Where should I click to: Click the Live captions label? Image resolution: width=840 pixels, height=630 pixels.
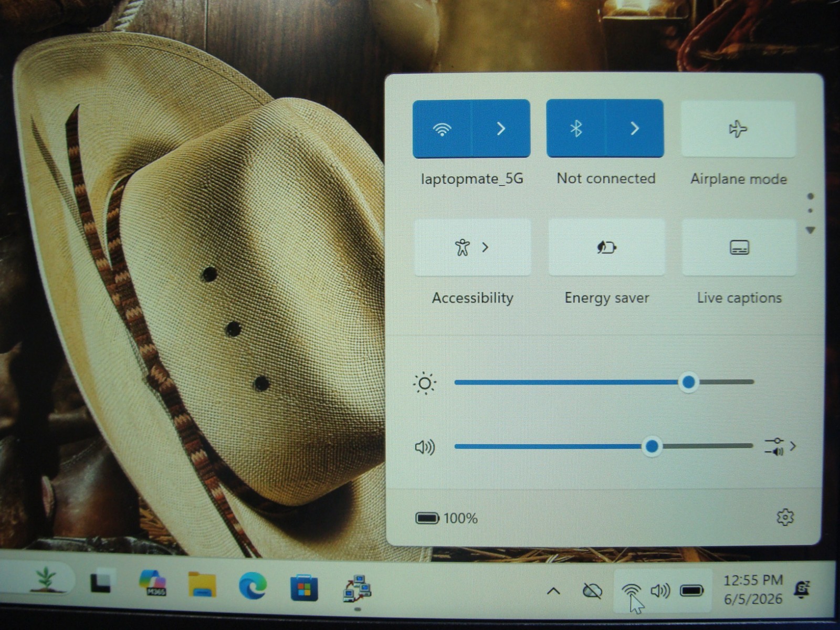point(739,298)
